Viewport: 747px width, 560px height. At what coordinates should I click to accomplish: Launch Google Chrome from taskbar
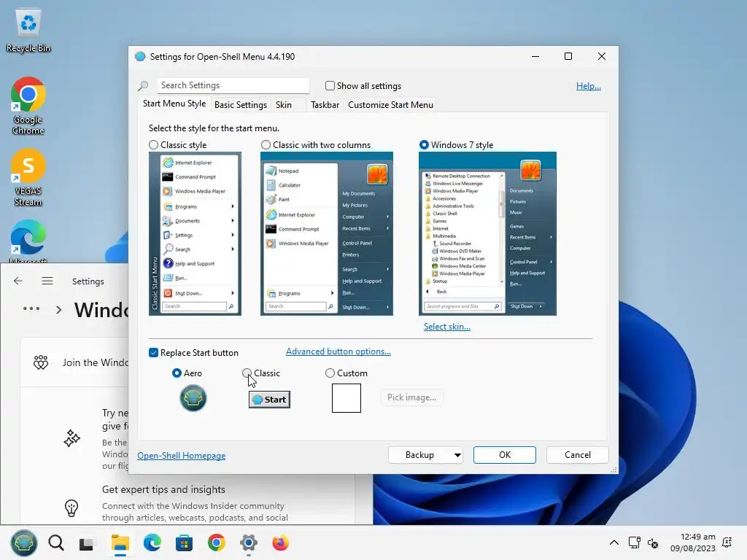[216, 542]
